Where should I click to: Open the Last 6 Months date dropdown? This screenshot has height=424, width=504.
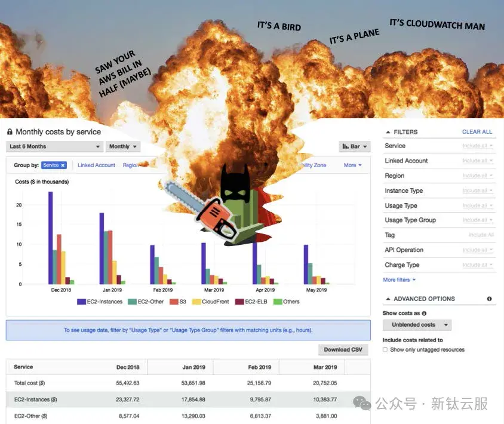click(55, 146)
